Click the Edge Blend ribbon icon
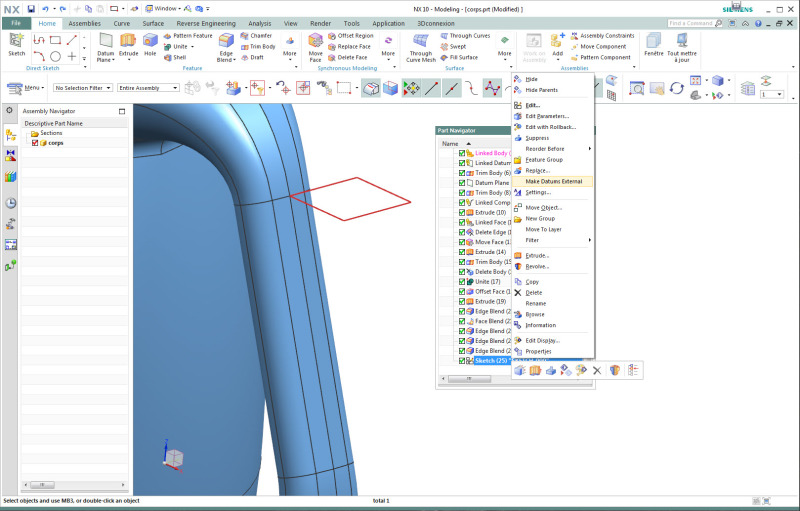Screen dimensions: 800x511 pos(226,47)
